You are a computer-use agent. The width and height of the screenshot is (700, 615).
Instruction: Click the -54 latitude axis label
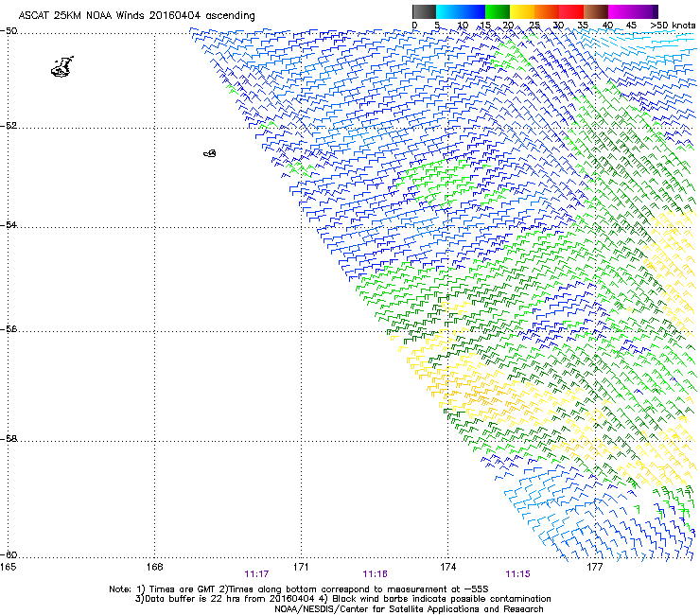(x=9, y=224)
